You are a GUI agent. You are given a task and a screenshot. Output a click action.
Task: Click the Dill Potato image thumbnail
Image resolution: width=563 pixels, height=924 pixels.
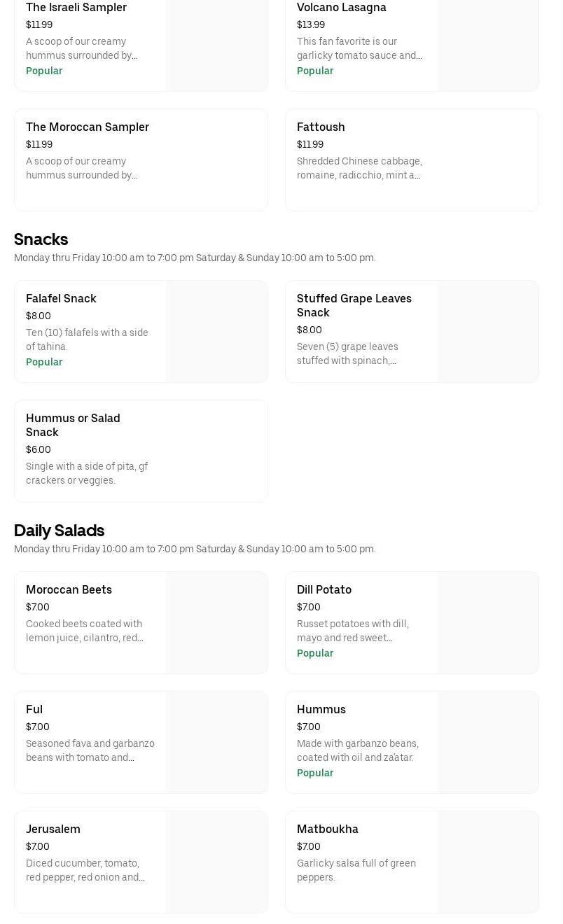coord(488,623)
